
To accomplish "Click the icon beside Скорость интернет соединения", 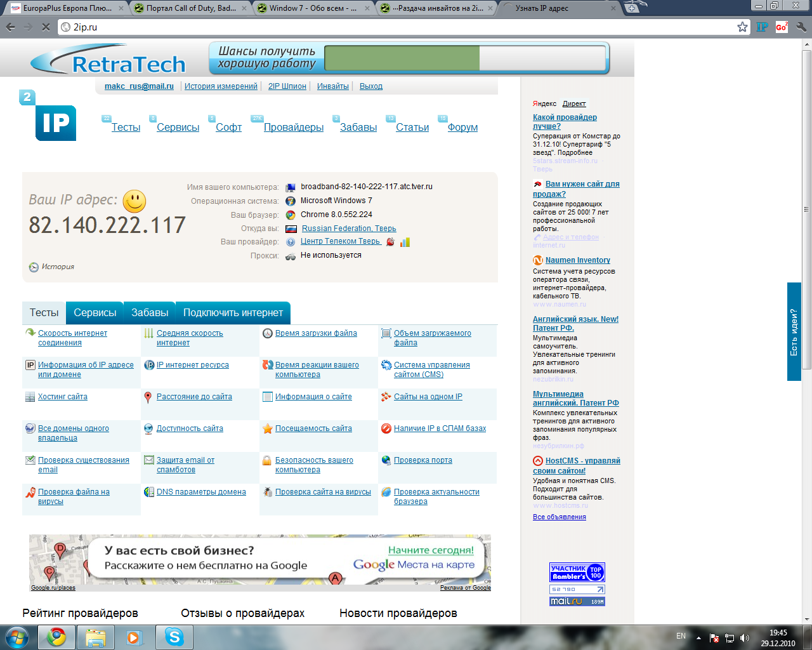I will point(30,333).
